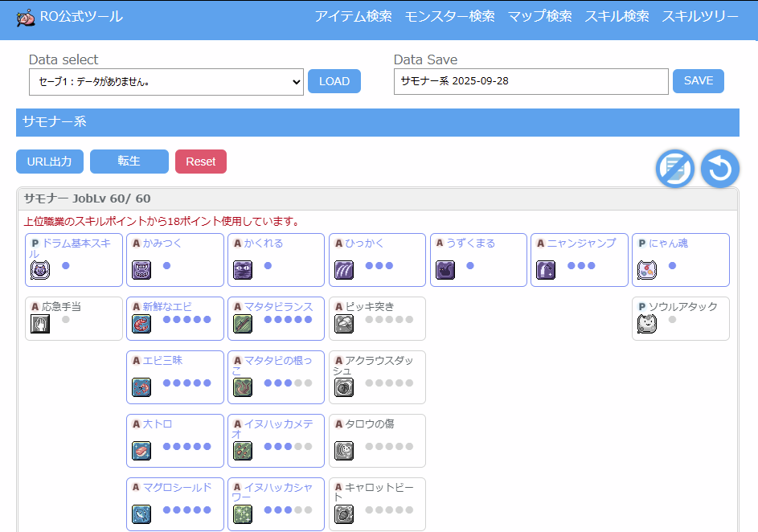Image resolution: width=758 pixels, height=532 pixels.
Task: Select the マグロシールド skill icon
Action: tap(141, 514)
